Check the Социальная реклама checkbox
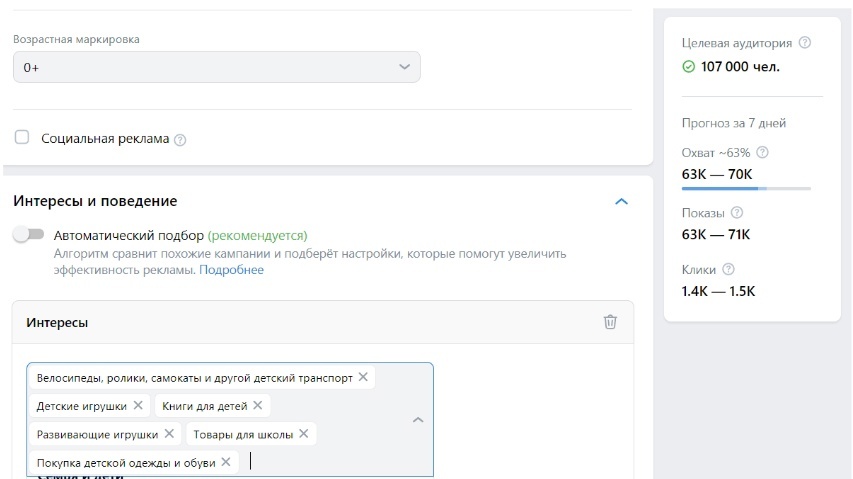 22,137
